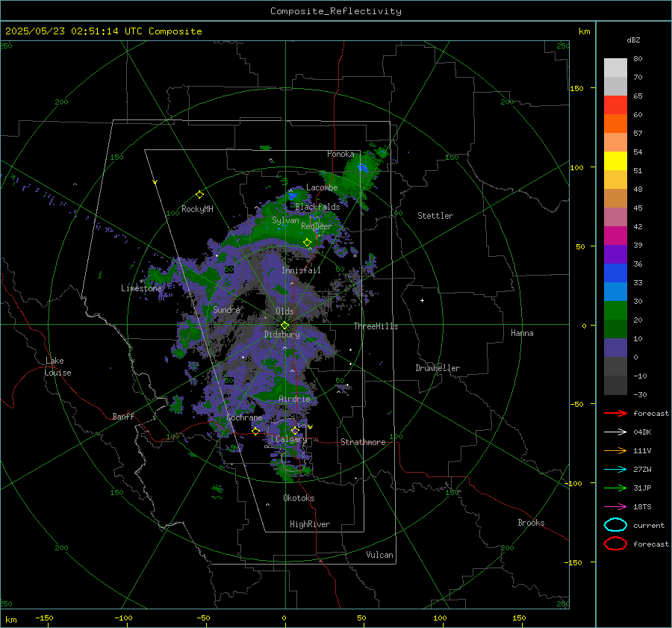The width and height of the screenshot is (672, 628).
Task: Click the Lake Louise label
Action: pos(57,367)
